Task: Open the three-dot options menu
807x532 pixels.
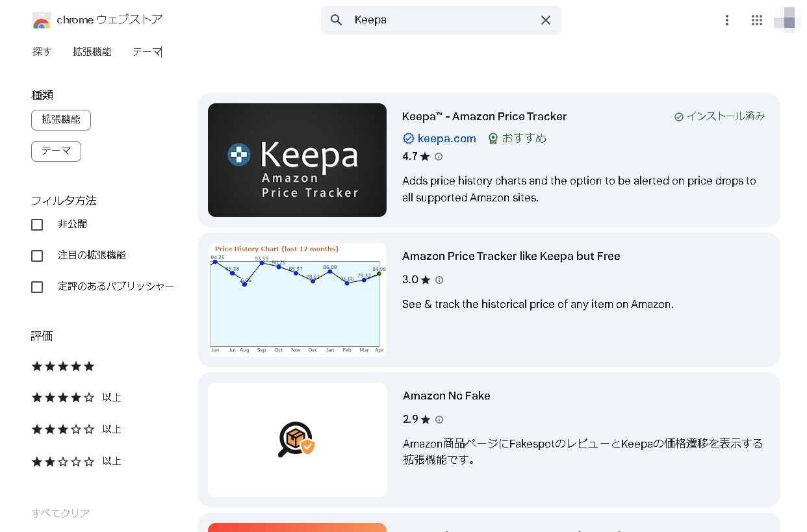Action: click(726, 20)
